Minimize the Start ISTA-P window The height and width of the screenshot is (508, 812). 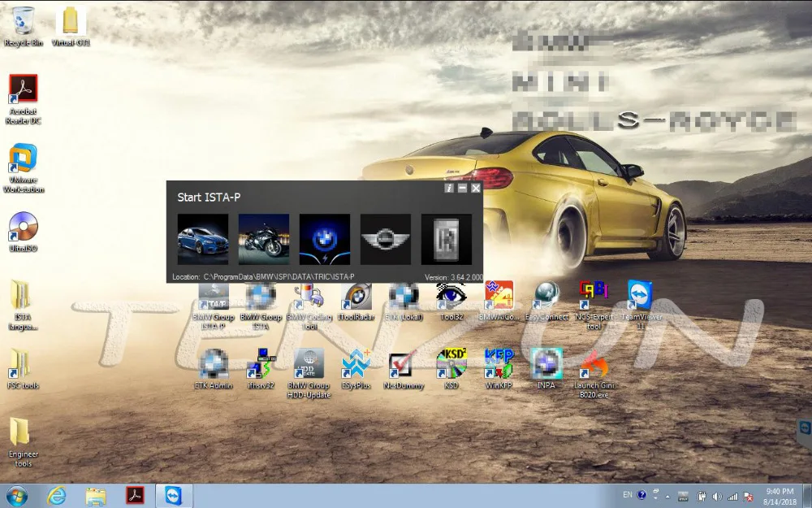pyautogui.click(x=463, y=188)
